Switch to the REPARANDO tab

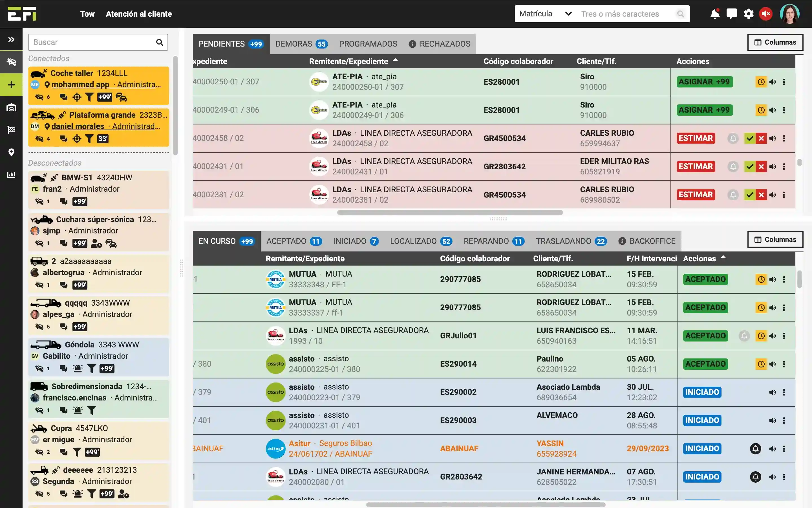[x=494, y=241]
